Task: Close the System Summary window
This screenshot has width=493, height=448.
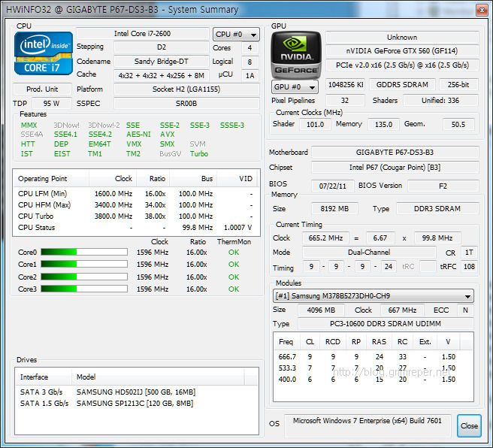Action: tap(482, 10)
